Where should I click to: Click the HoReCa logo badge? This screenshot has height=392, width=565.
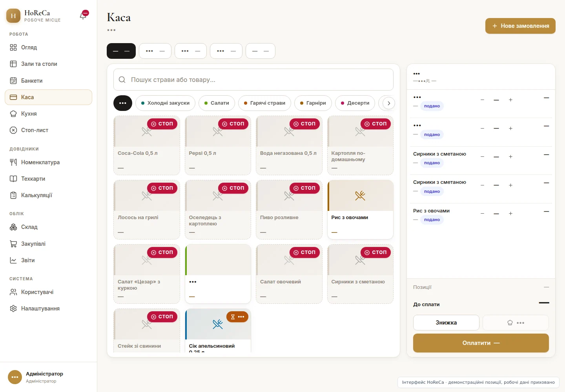pos(13,16)
